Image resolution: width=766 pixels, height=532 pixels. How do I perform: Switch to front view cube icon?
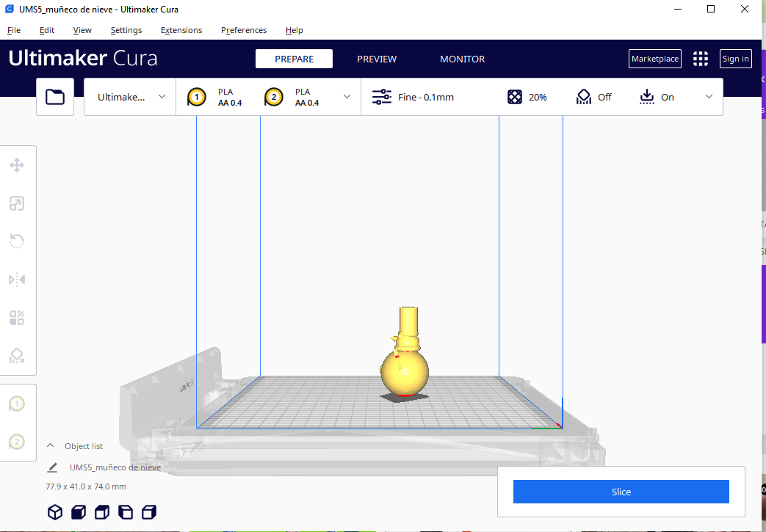click(x=79, y=512)
